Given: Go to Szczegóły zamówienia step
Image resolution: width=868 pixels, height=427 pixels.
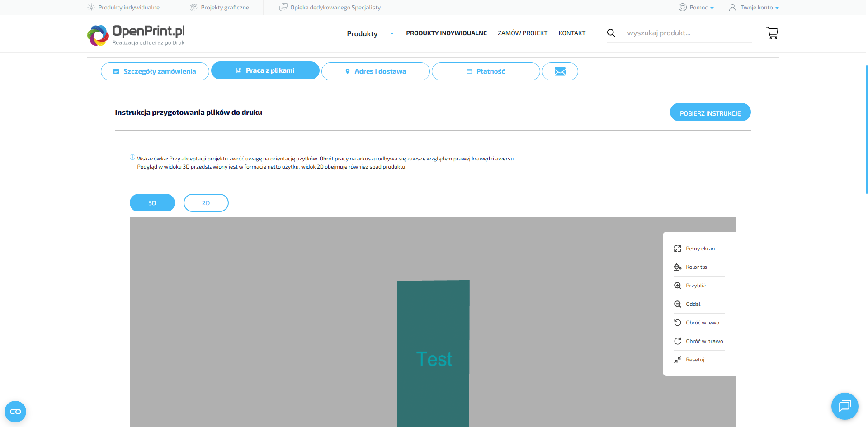Looking at the screenshot, I should (x=155, y=71).
